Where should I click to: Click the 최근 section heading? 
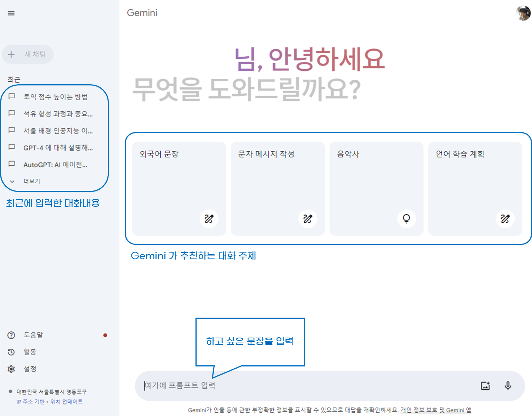pos(14,80)
